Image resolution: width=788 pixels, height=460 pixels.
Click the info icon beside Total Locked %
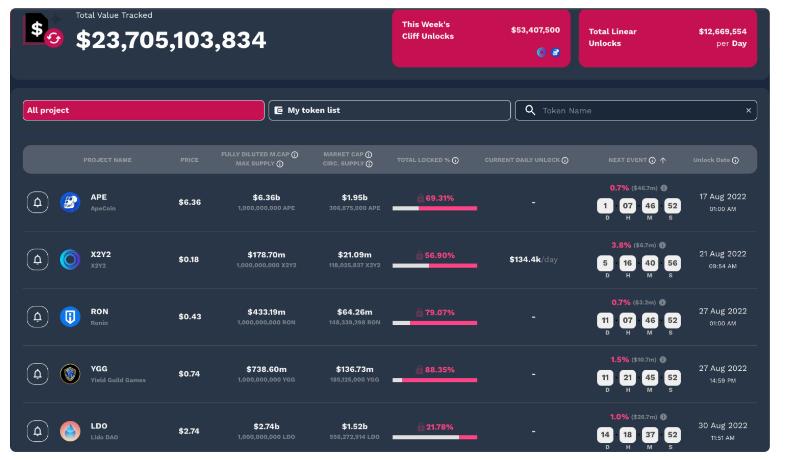pos(455,160)
